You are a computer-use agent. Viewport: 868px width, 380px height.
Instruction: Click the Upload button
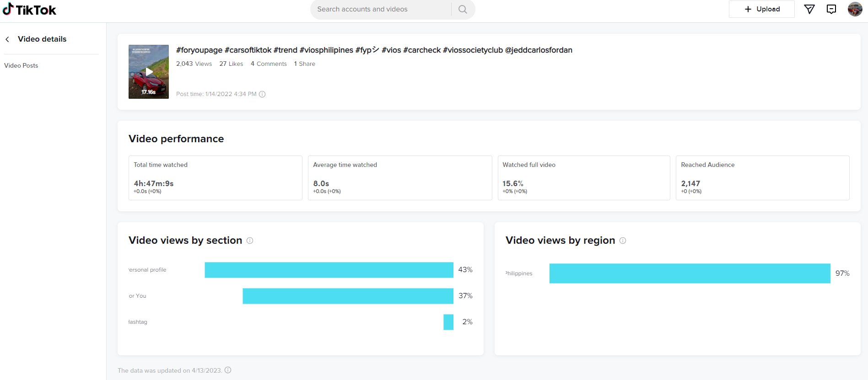[x=761, y=9]
